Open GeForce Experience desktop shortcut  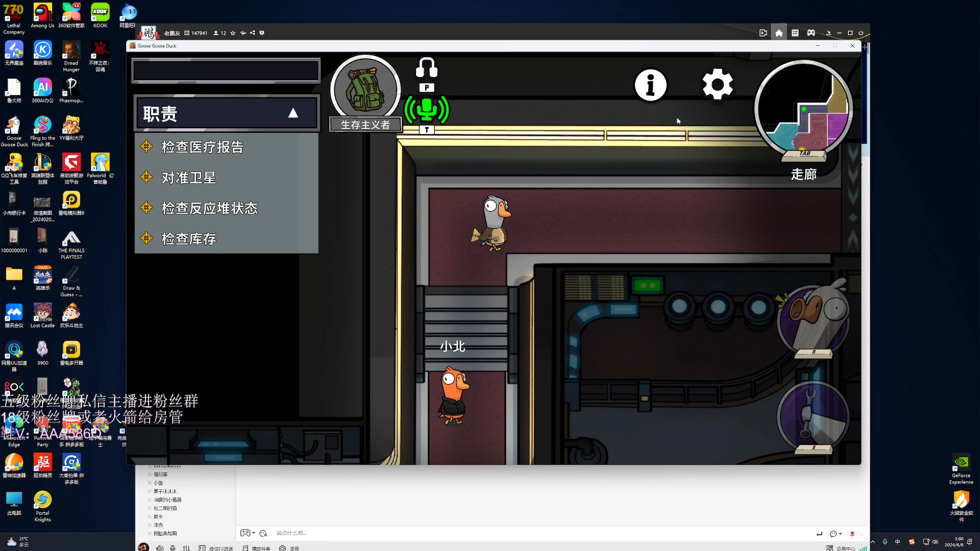tap(961, 469)
